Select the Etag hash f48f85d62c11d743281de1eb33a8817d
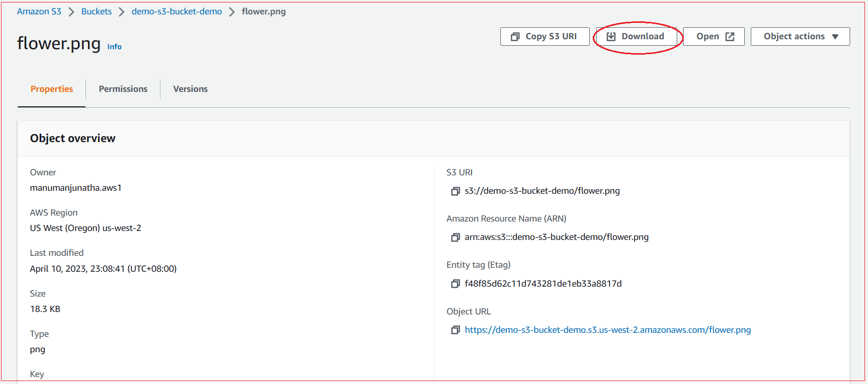Viewport: 868px width, 384px height. (543, 284)
